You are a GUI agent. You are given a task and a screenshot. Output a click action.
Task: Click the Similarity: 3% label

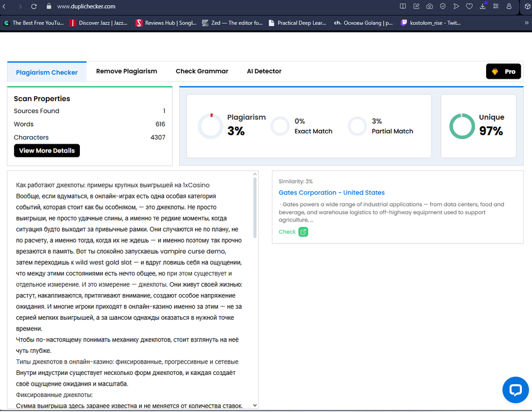(296, 182)
